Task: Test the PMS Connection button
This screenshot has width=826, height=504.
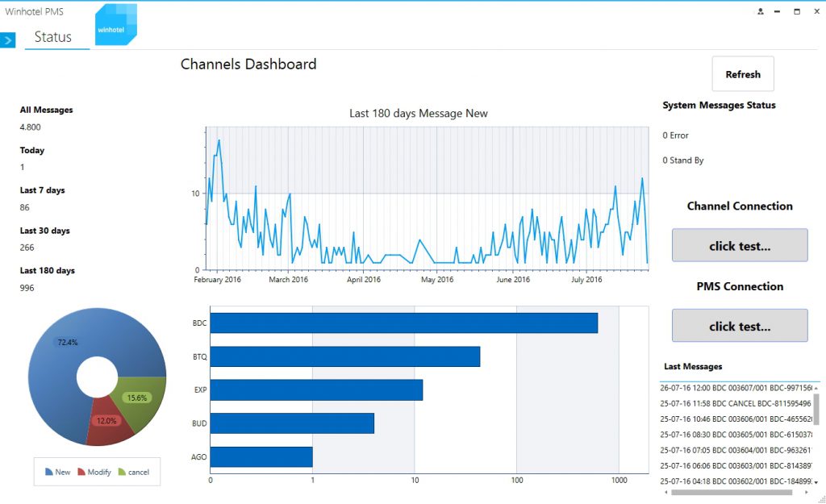Action: point(740,326)
